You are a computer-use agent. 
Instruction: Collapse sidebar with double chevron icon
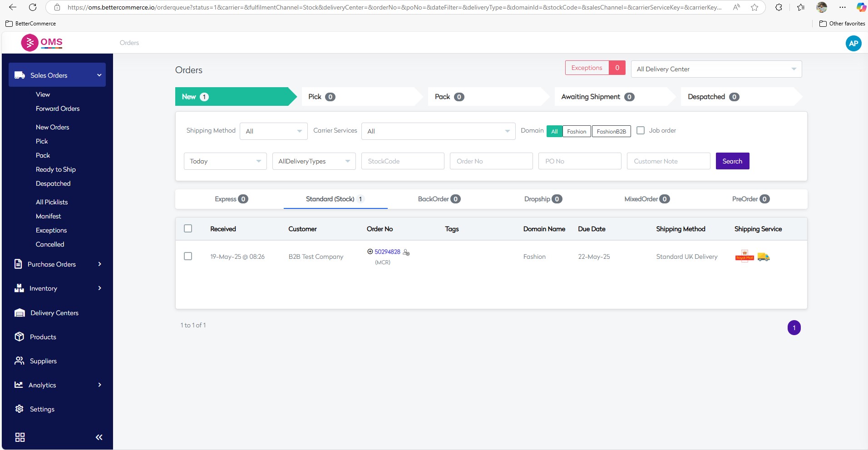(x=99, y=437)
